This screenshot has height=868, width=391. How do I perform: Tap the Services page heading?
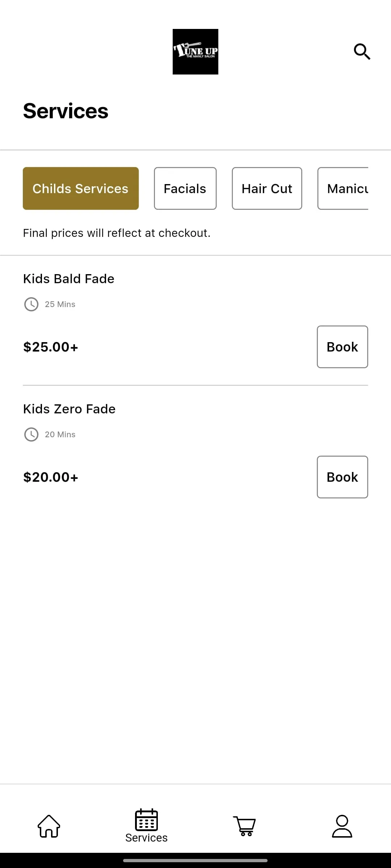[x=66, y=111]
